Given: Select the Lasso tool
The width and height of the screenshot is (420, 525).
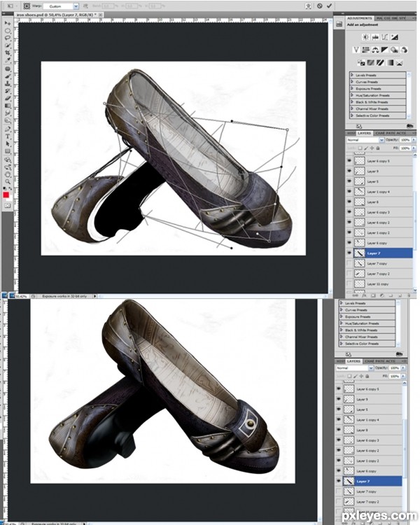Looking at the screenshot, I should [x=8, y=38].
